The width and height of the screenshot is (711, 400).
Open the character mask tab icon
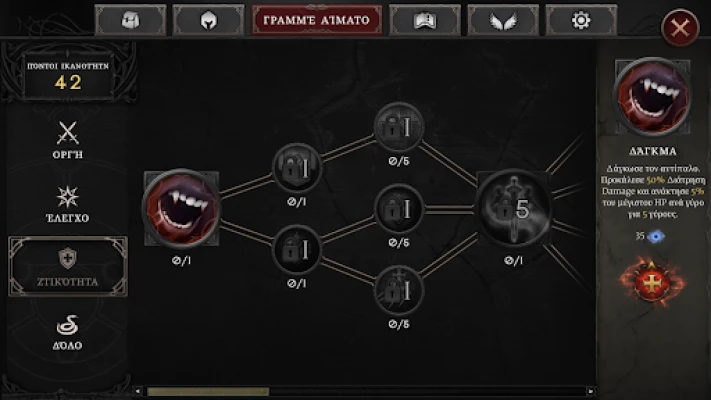pos(131,20)
